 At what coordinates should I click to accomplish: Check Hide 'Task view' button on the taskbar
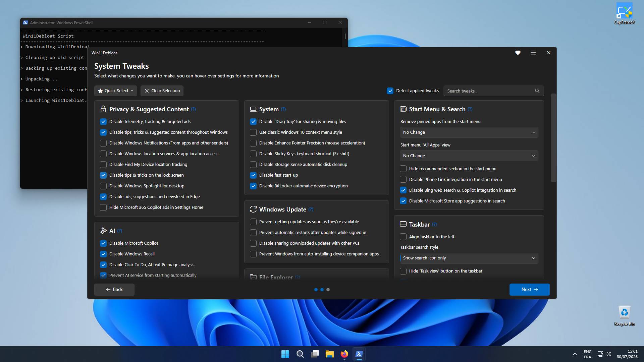click(x=403, y=271)
